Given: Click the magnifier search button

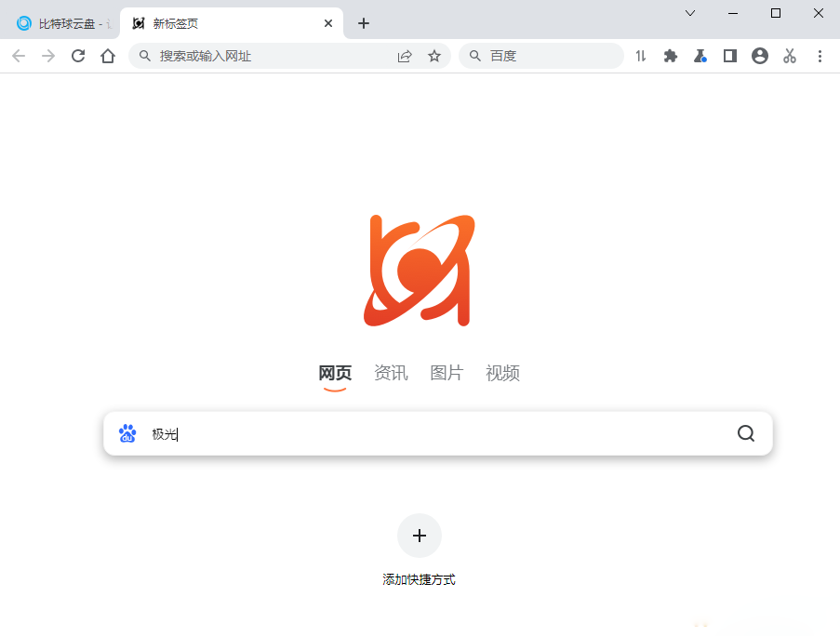Looking at the screenshot, I should coord(746,433).
